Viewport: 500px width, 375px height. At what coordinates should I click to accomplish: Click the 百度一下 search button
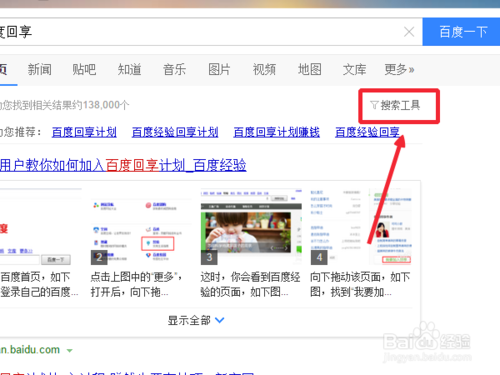462,32
